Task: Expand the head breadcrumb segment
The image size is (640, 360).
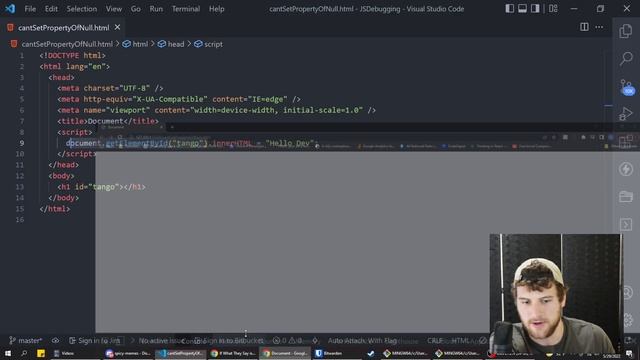Action: (176, 44)
